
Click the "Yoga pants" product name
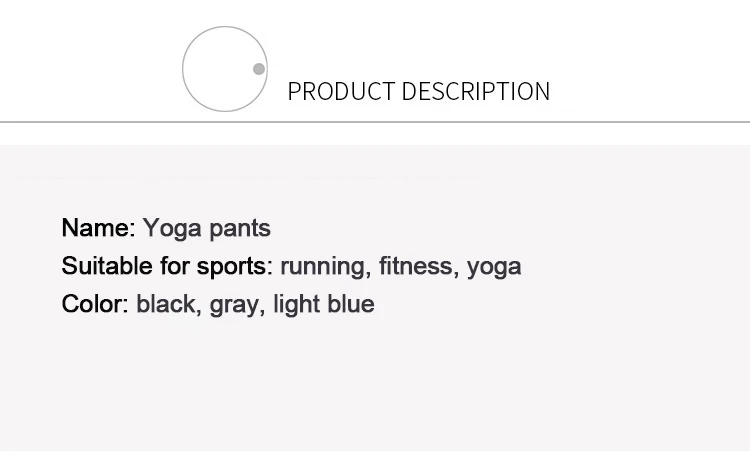pos(207,228)
